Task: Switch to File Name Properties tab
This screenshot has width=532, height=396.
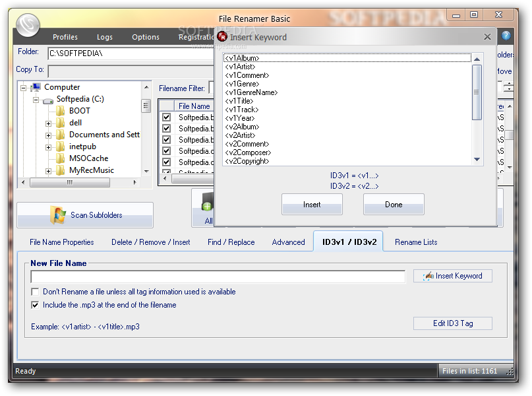Action: point(62,242)
